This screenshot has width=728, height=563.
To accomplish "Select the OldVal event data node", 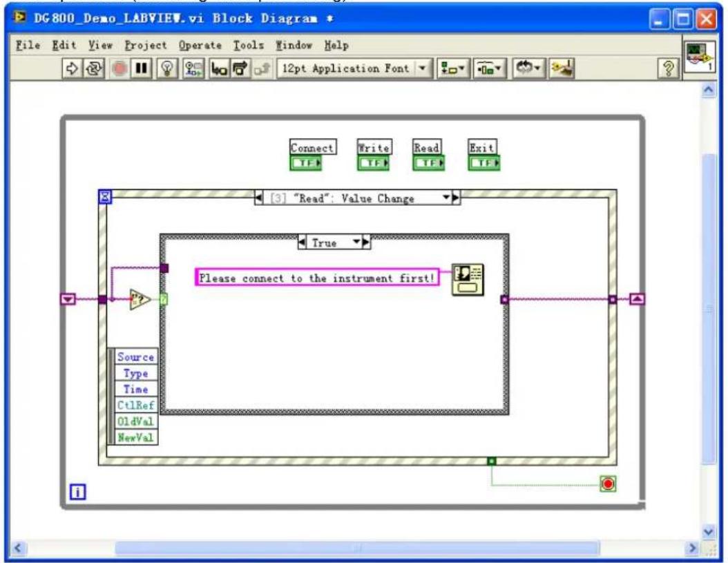I will [x=135, y=421].
